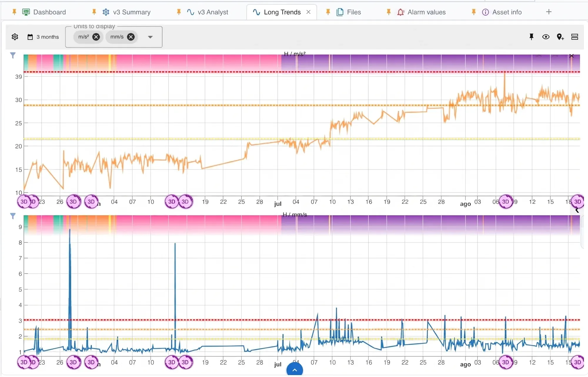Open the v3 Analyst tab
588x377 pixels.
[208, 12]
